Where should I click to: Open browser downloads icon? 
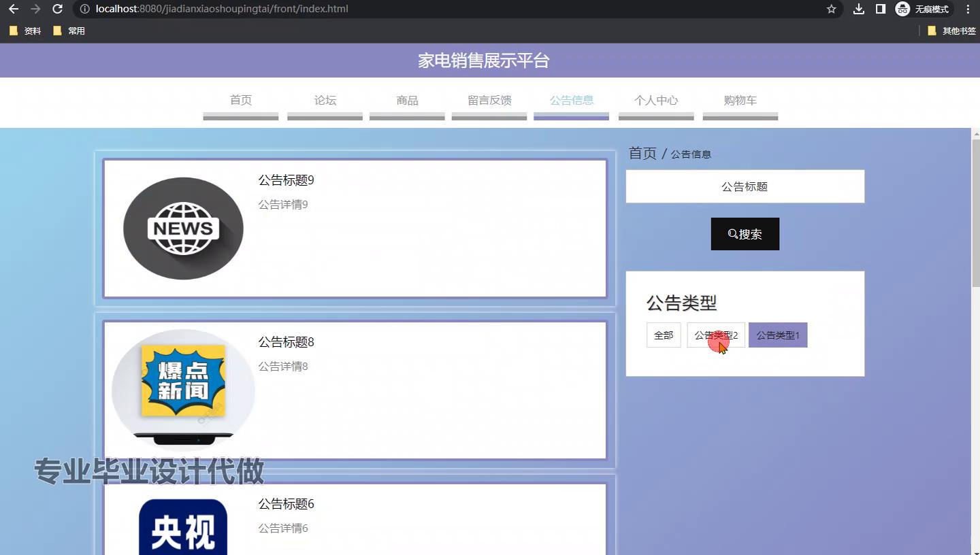859,9
